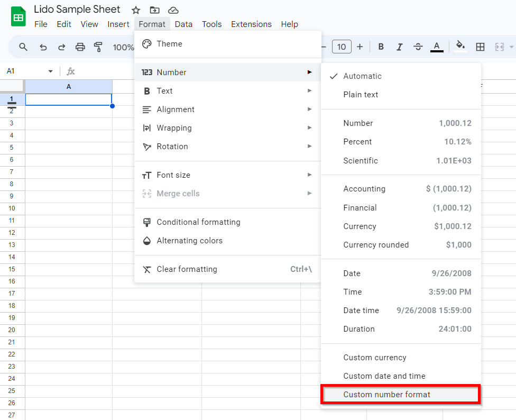The height and width of the screenshot is (420, 516).
Task: Close the Format menu
Action: [152, 24]
